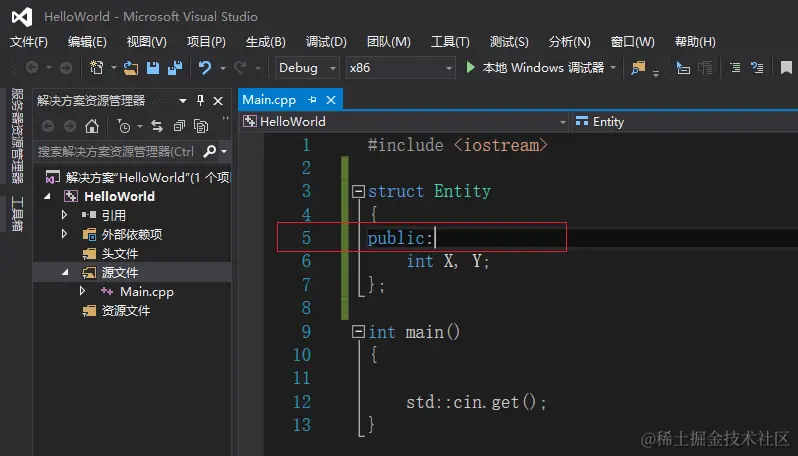
Task: Navigate forward with the toolbar forward arrow
Action: pos(66,67)
